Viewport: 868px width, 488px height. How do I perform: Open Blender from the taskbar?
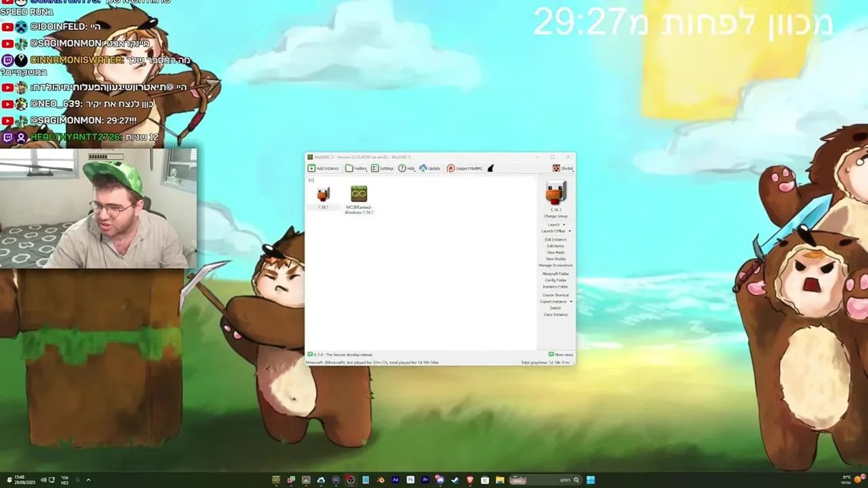(380, 480)
